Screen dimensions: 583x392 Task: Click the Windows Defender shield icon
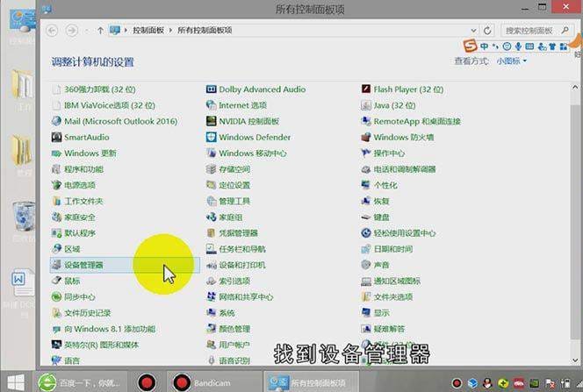tap(212, 137)
